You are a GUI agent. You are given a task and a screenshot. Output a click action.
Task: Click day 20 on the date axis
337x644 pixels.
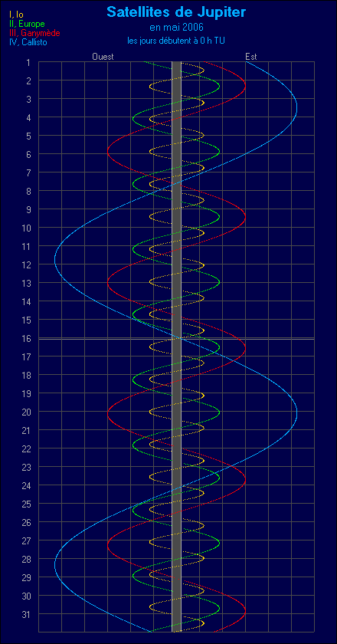click(26, 412)
